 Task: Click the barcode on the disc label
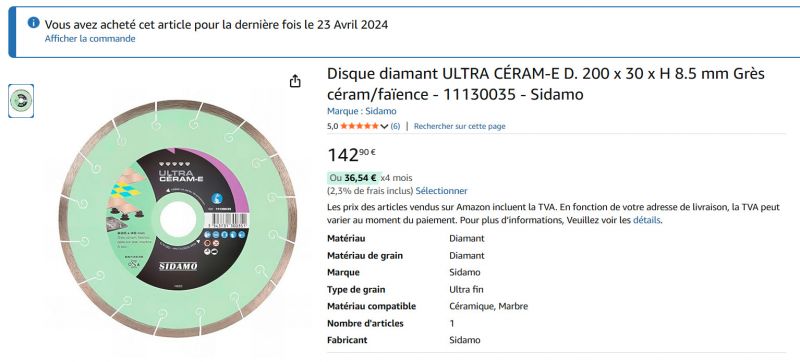[x=227, y=220]
